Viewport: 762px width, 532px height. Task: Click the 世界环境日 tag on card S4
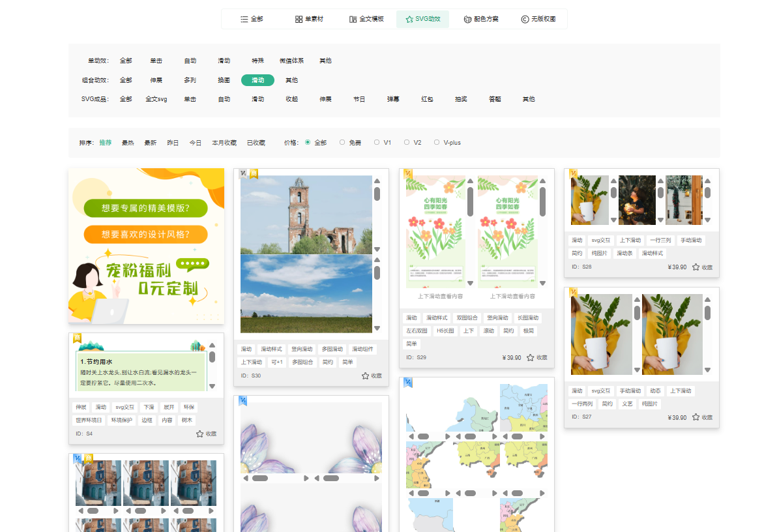(89, 421)
